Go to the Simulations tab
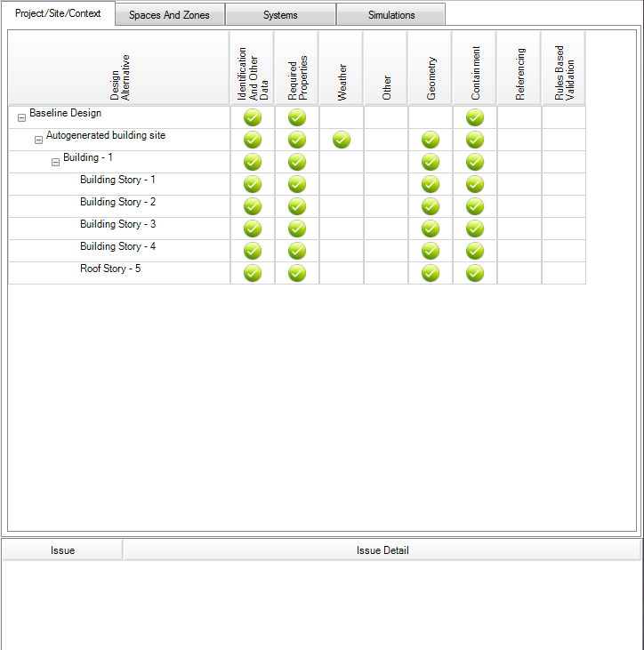The image size is (644, 650). (x=391, y=15)
